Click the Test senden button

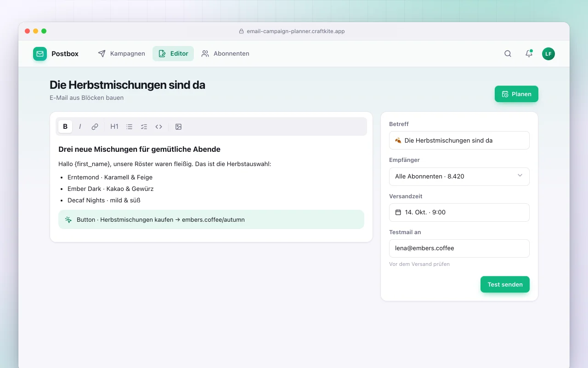click(505, 284)
